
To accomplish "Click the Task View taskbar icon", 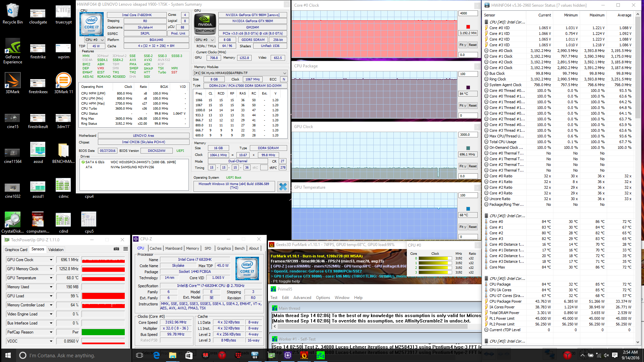I will pyautogui.click(x=140, y=355).
